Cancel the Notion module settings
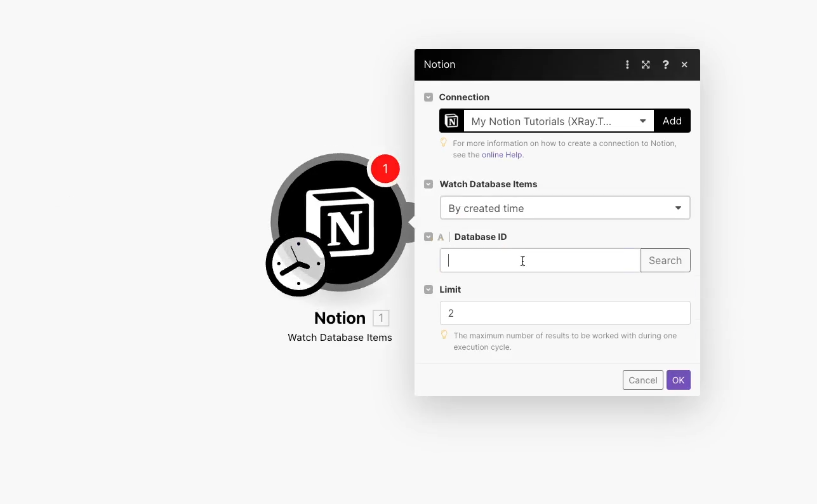The image size is (817, 504). tap(643, 380)
